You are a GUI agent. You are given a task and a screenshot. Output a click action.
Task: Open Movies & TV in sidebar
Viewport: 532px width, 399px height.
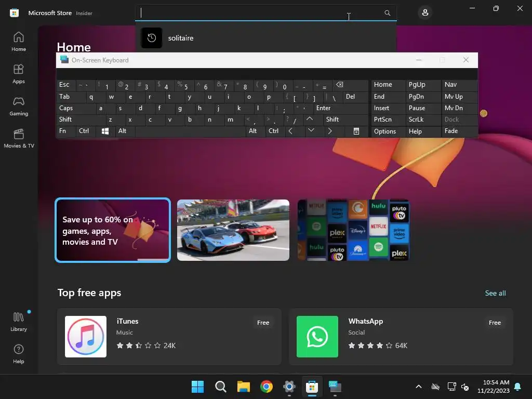pos(19,138)
